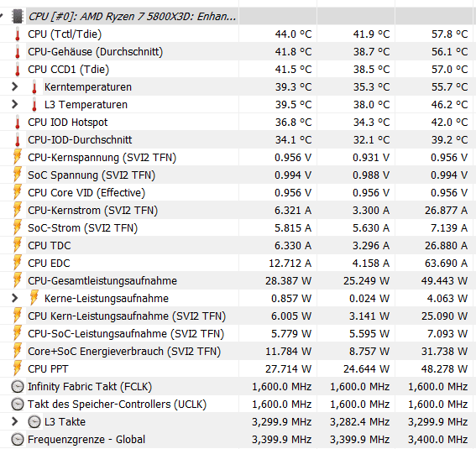Click lightning icon beside CPU-Kernspannung (SVI2 TFN)
The height and width of the screenshot is (449, 476).
[x=18, y=157]
